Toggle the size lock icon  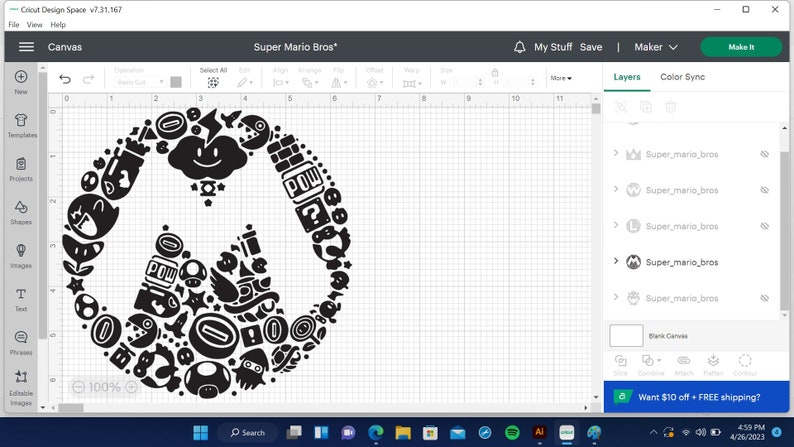495,72
